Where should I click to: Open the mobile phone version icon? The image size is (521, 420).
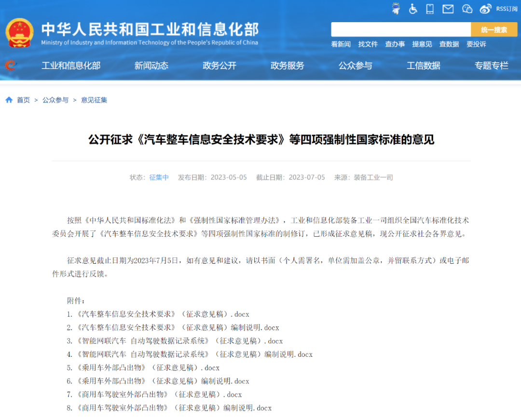[x=430, y=9]
